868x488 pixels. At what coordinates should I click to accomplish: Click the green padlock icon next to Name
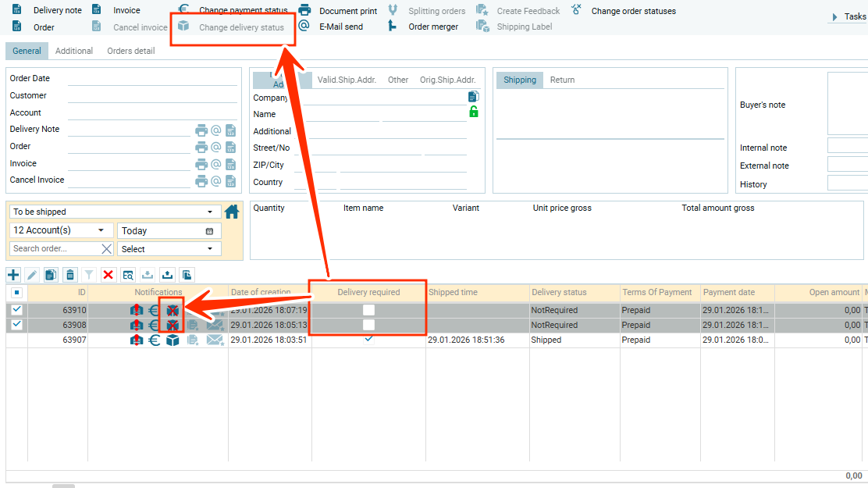[473, 112]
